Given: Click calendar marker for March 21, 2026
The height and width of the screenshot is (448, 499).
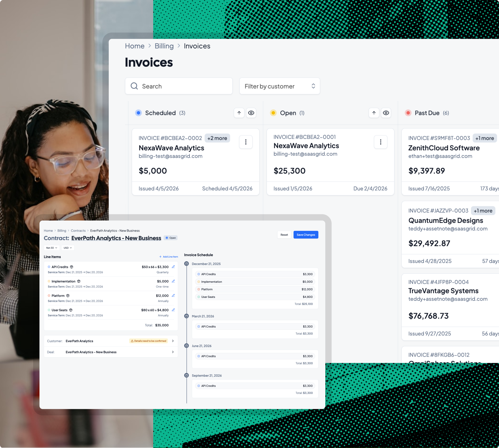Looking at the screenshot, I should pyautogui.click(x=187, y=316).
